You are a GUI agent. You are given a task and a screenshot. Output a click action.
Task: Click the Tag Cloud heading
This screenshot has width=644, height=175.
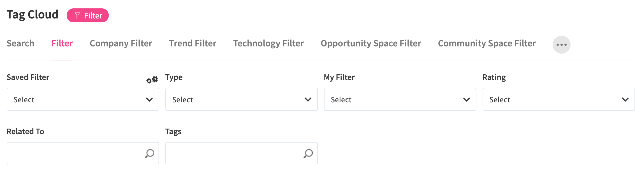coord(33,15)
